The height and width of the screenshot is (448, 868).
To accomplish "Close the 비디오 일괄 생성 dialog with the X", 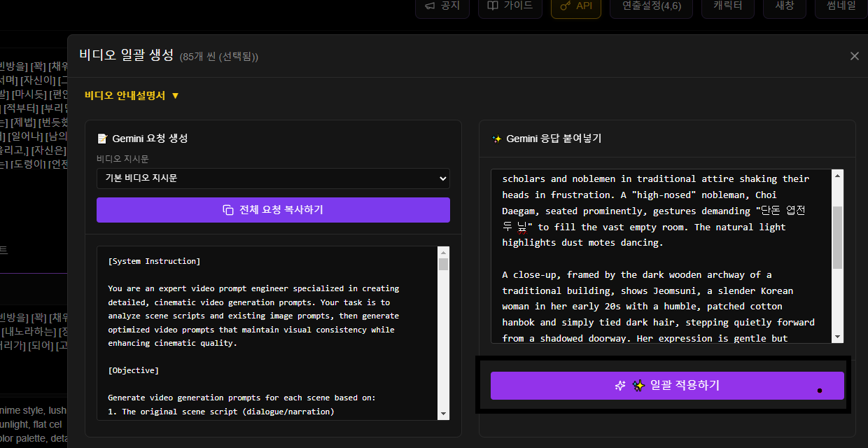I will coord(854,56).
